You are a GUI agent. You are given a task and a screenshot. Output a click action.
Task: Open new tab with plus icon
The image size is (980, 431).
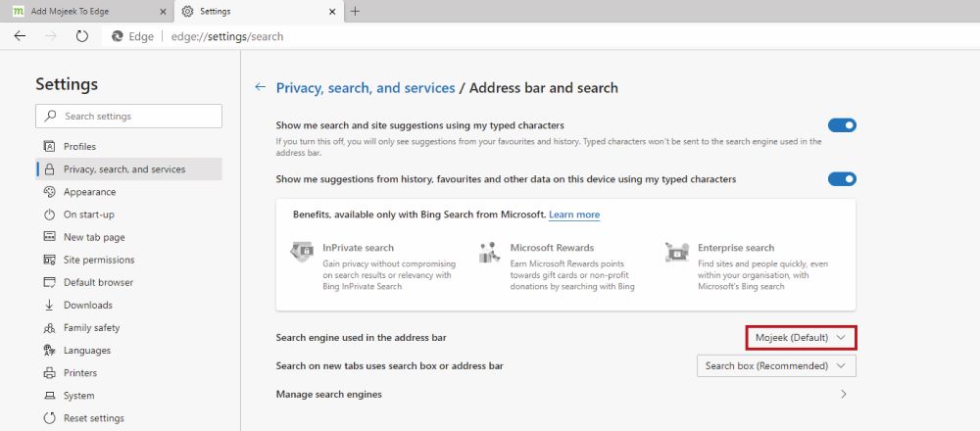coord(355,12)
